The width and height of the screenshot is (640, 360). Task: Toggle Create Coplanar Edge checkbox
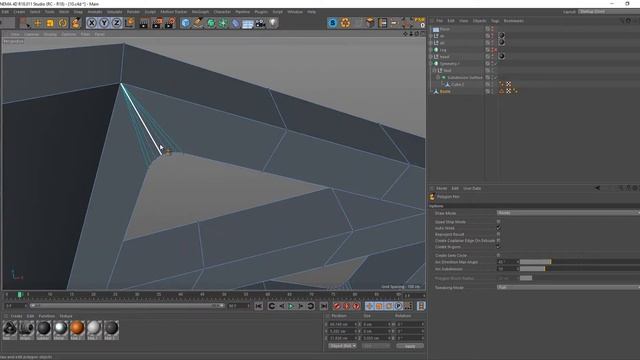(x=498, y=240)
